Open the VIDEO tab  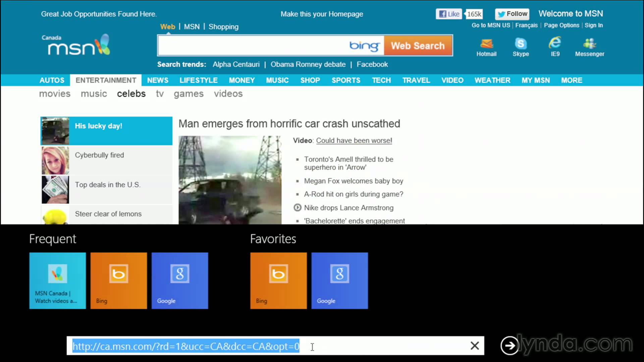(452, 80)
